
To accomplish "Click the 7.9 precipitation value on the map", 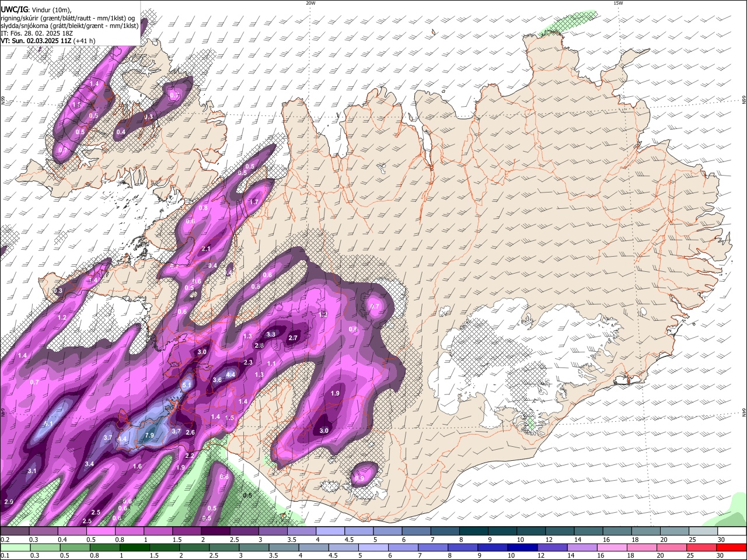I will point(149,435).
